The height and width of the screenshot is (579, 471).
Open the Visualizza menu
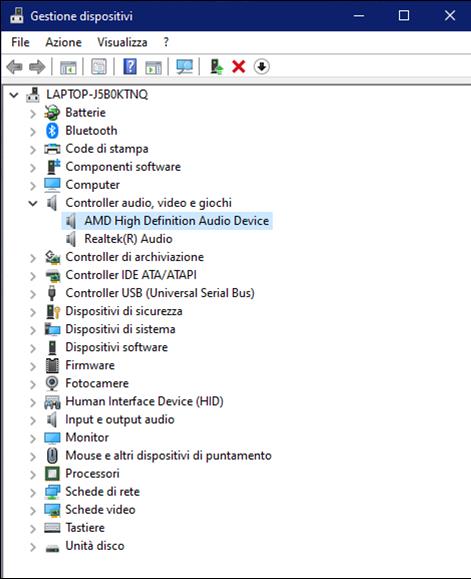[x=122, y=42]
